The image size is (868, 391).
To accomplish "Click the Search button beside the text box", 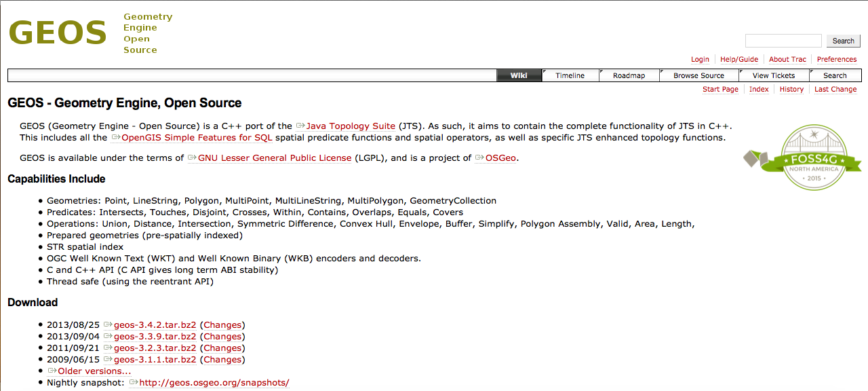I will 843,41.
